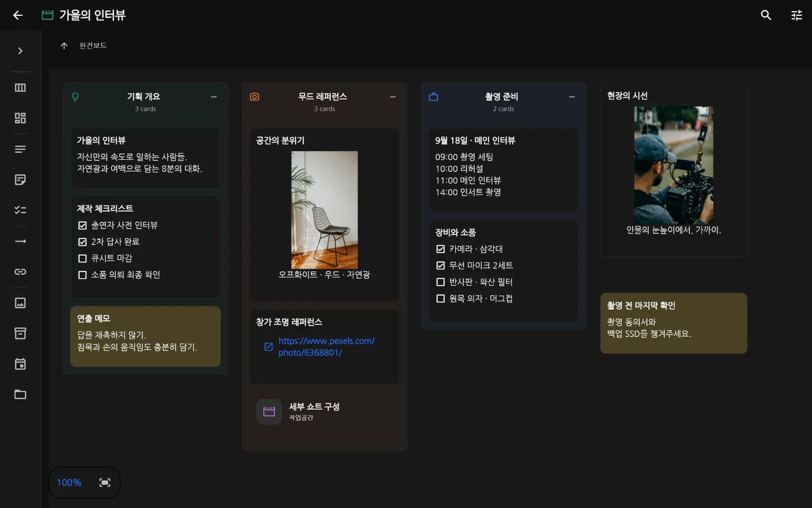
Task: Select the checklist tool in sidebar
Action: point(20,210)
